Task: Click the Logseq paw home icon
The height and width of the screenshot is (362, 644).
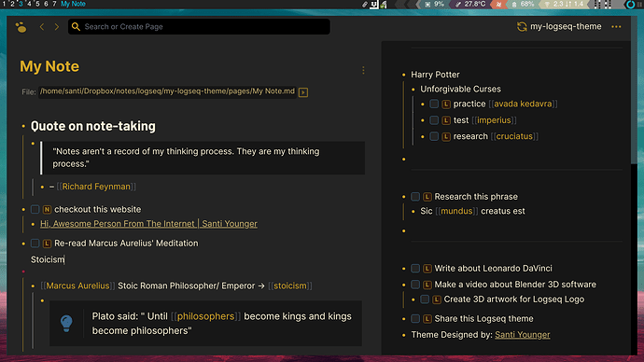Action: tap(21, 27)
